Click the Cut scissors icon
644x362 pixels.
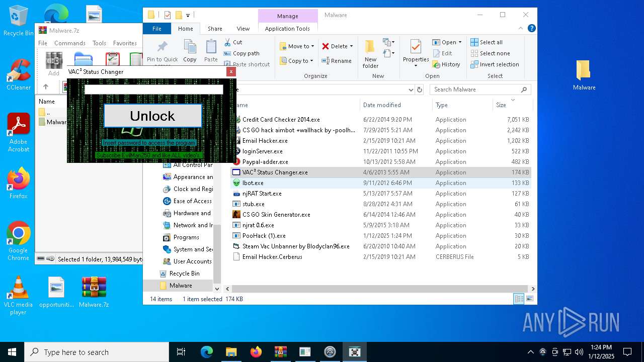227,42
